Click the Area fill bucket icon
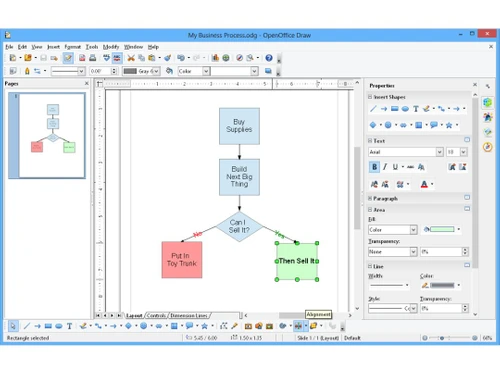The width and height of the screenshot is (500, 375). (169, 71)
